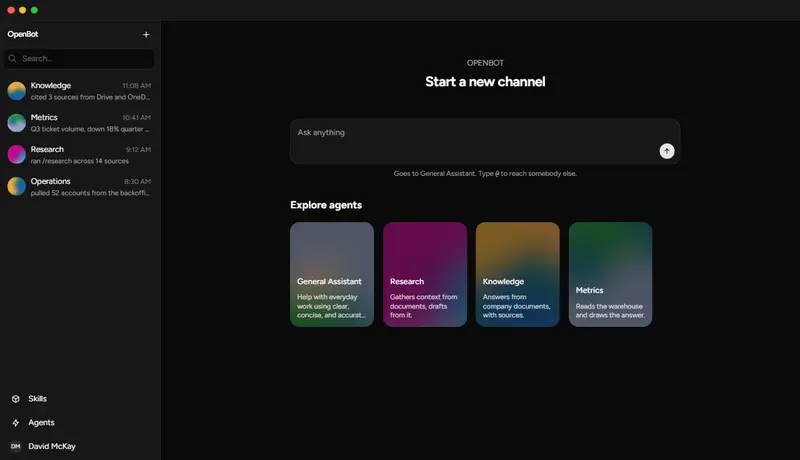Click the 11:08 AM timestamp on Knowledge
Screen dimensions: 800x460
coord(137,86)
